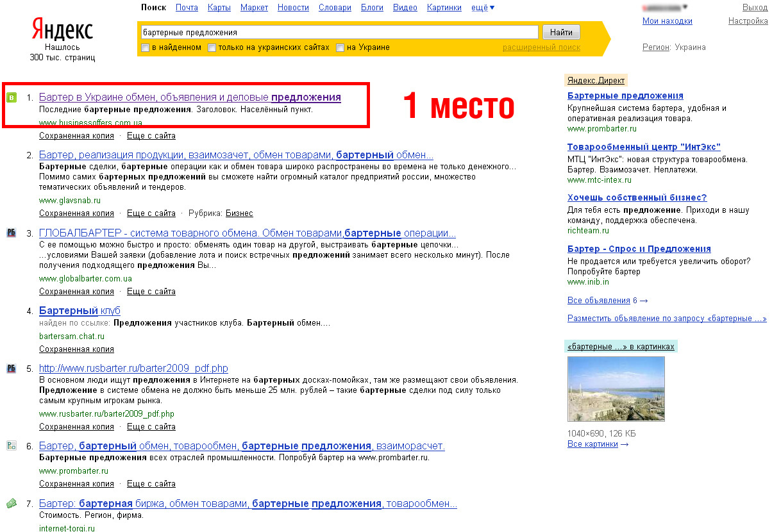
Task: Open the Настройка settings link
Action: (748, 21)
